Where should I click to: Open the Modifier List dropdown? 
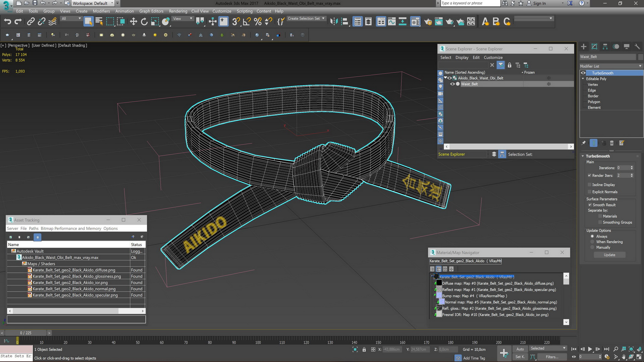point(611,66)
